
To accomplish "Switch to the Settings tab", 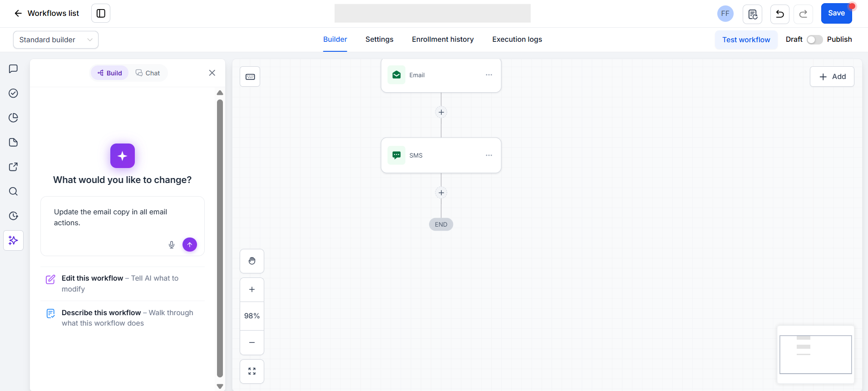I will coord(380,40).
